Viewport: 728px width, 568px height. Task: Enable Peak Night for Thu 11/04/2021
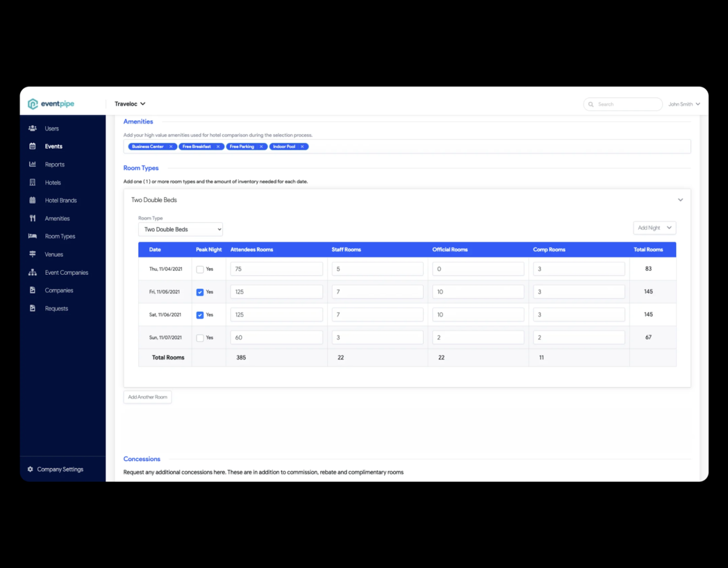click(200, 269)
